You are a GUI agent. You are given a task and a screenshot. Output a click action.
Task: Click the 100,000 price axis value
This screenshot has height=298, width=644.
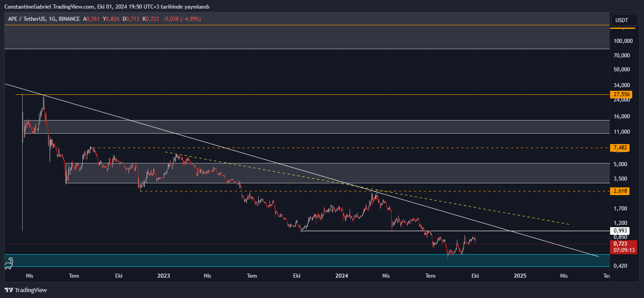pyautogui.click(x=622, y=41)
